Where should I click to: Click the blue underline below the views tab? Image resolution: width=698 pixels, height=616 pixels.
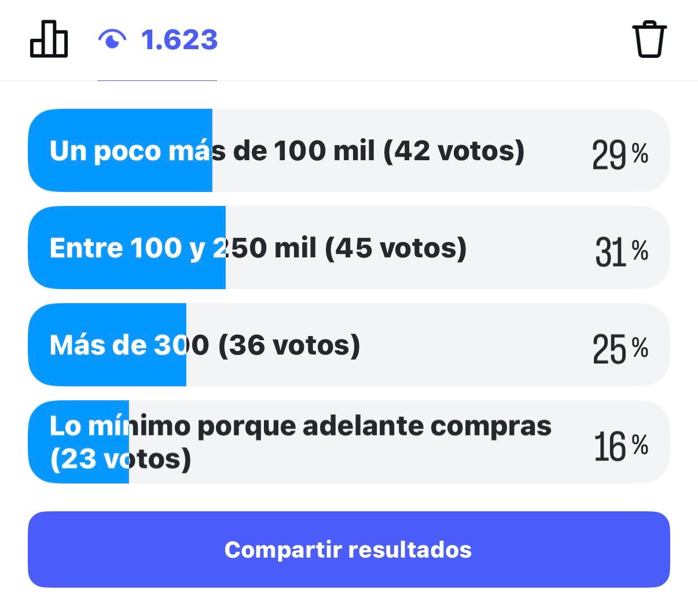157,80
